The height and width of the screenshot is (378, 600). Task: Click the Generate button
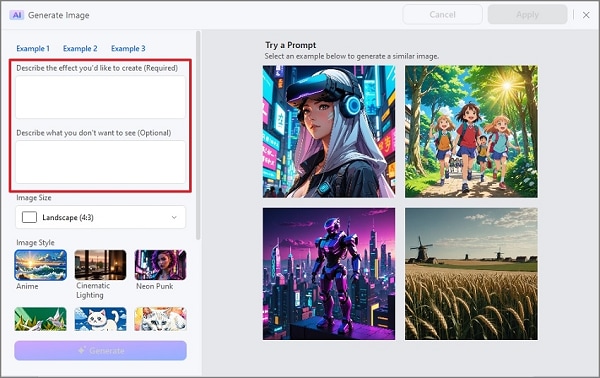(x=100, y=350)
